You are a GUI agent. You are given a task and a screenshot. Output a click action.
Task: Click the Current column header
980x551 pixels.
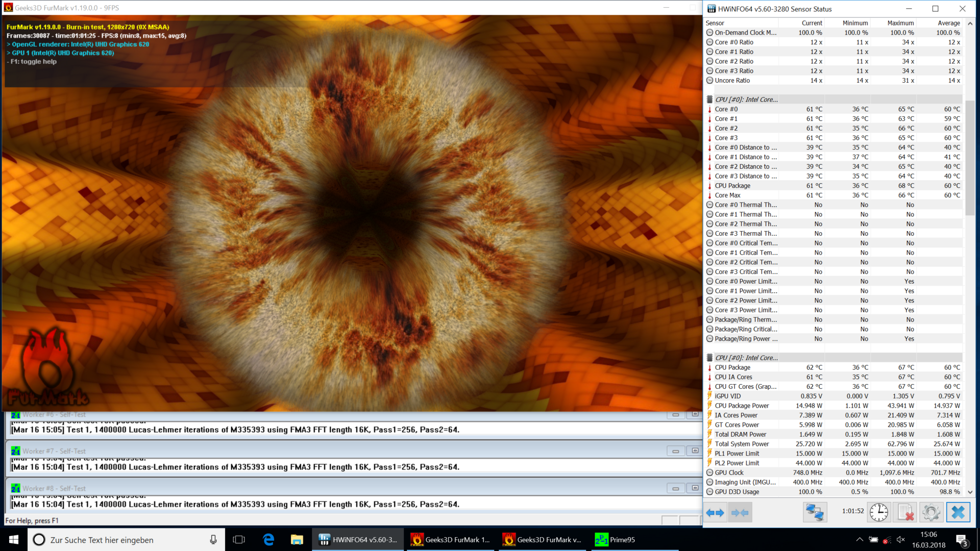click(x=812, y=23)
